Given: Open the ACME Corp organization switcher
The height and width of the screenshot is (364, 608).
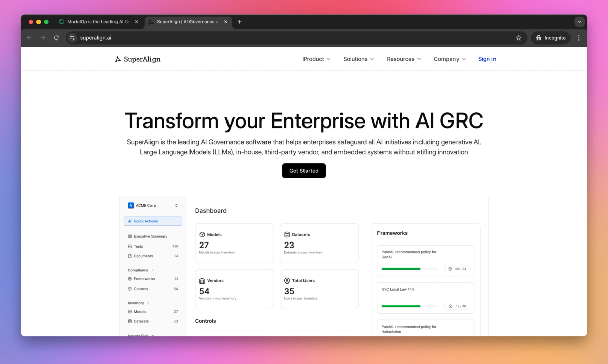Looking at the screenshot, I should tap(153, 206).
